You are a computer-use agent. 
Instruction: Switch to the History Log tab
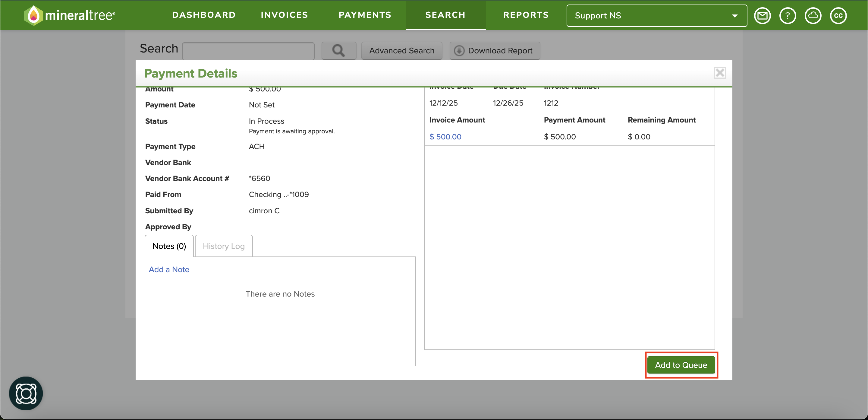(224, 246)
